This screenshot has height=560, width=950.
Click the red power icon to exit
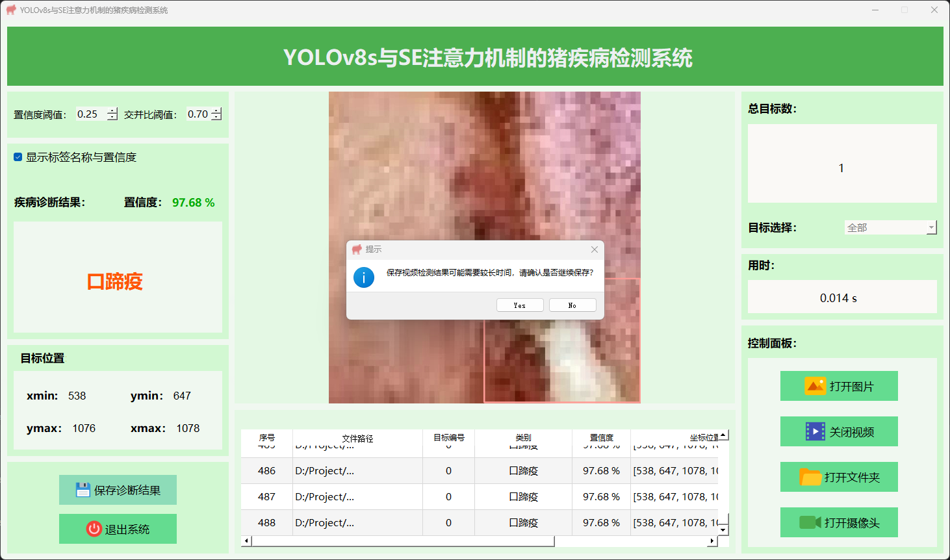94,529
